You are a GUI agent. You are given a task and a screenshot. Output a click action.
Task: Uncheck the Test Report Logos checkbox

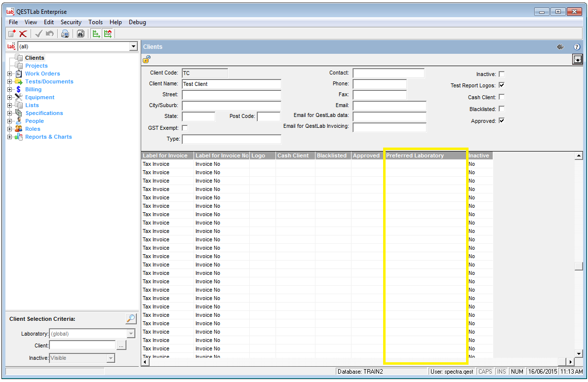pos(502,85)
